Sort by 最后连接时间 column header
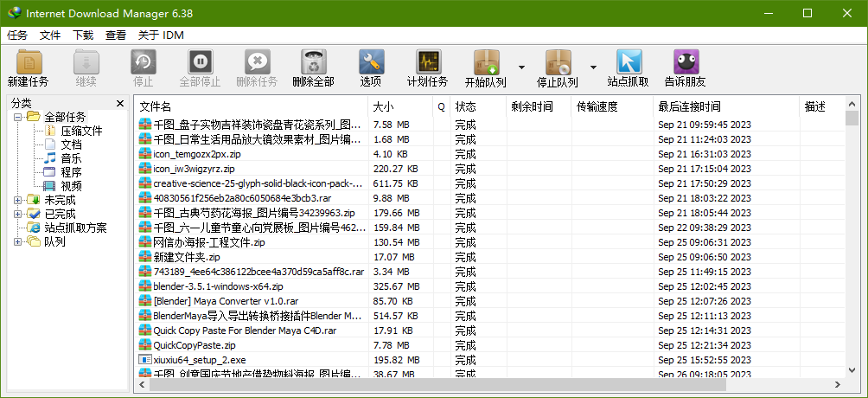Screen dimensions: 868x398 726,107
